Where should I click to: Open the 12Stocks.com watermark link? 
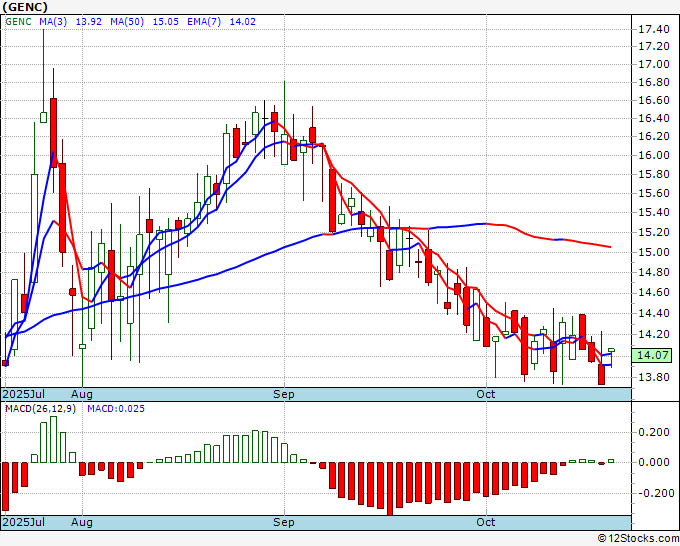tap(636, 538)
